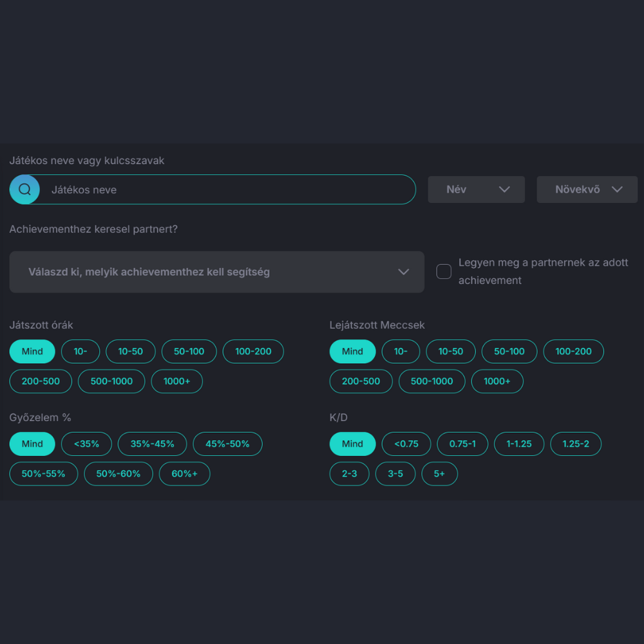Select Mind under Lejátszott Meccsek
Image resolution: width=644 pixels, height=644 pixels.
point(352,352)
